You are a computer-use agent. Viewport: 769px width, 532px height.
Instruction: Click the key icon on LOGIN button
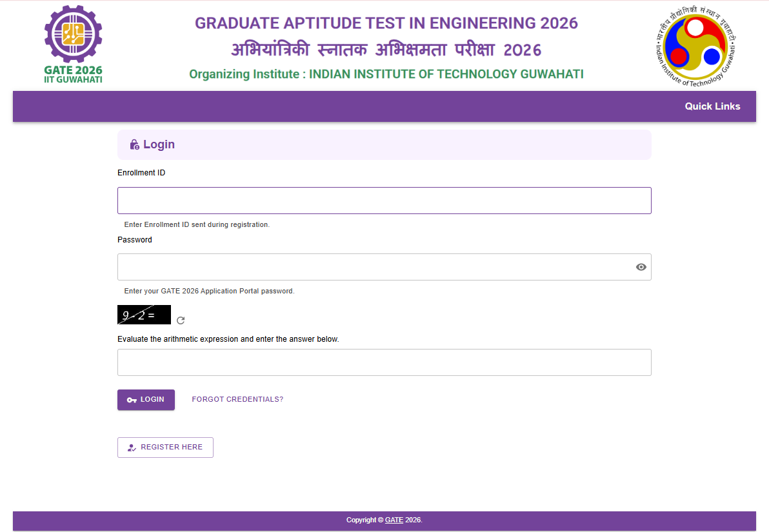coord(132,400)
